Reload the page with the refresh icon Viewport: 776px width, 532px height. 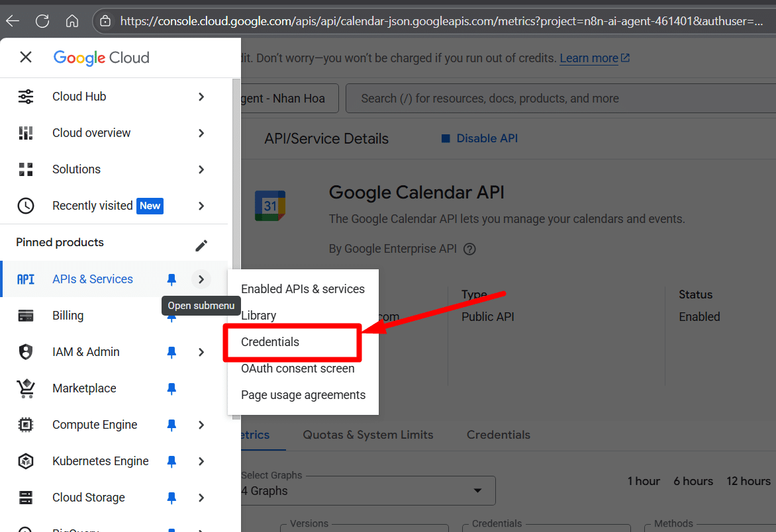coord(42,21)
